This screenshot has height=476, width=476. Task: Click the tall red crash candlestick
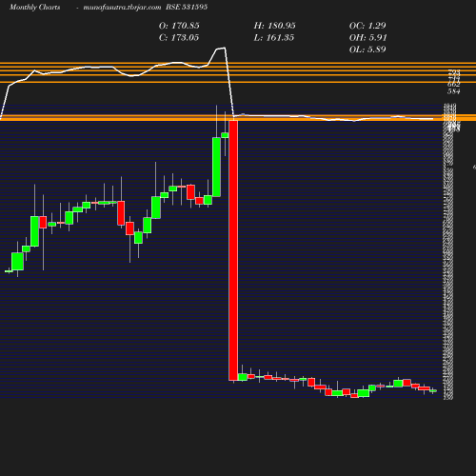[x=233, y=250]
